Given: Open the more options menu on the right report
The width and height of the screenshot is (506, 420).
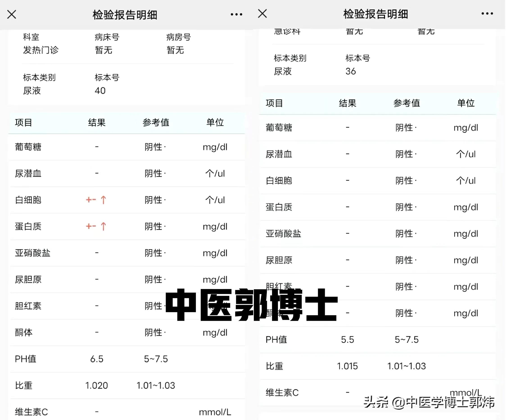Looking at the screenshot, I should click(x=488, y=14).
